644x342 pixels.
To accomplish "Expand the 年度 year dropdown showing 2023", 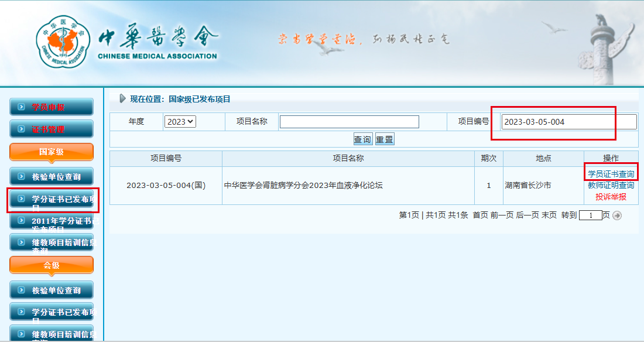I will 180,122.
